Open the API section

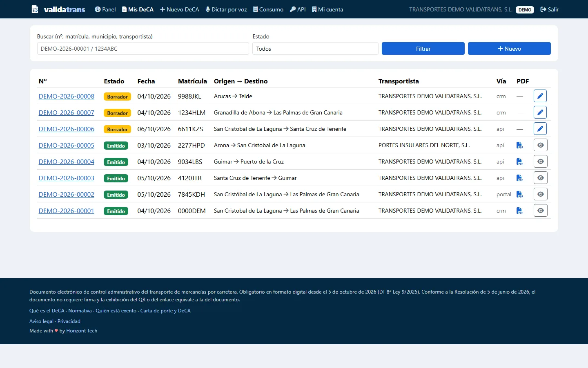point(298,9)
